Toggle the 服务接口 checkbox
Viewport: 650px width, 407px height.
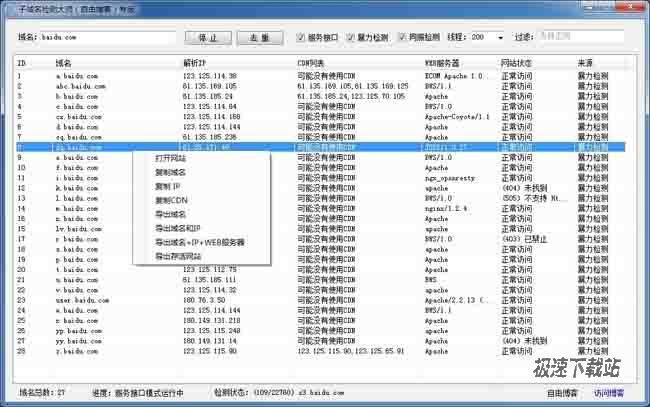tap(301, 37)
